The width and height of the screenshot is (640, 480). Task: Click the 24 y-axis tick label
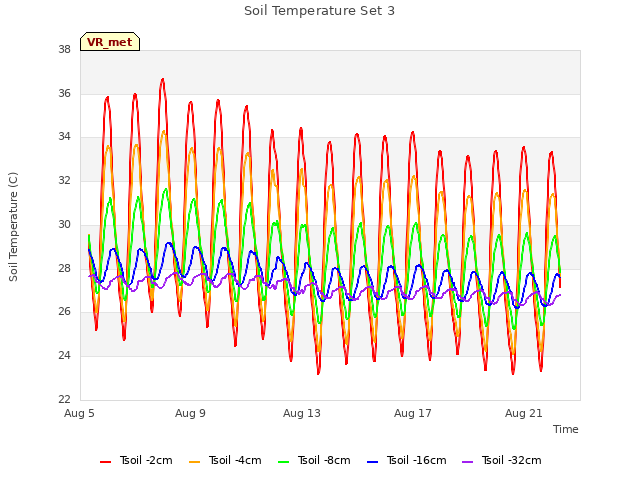tap(64, 356)
